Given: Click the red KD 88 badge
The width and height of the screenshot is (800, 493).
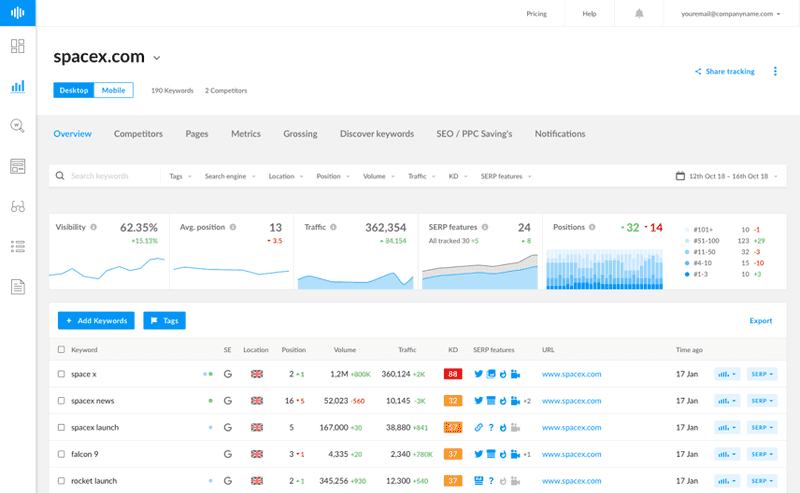Looking at the screenshot, I should pyautogui.click(x=453, y=374).
